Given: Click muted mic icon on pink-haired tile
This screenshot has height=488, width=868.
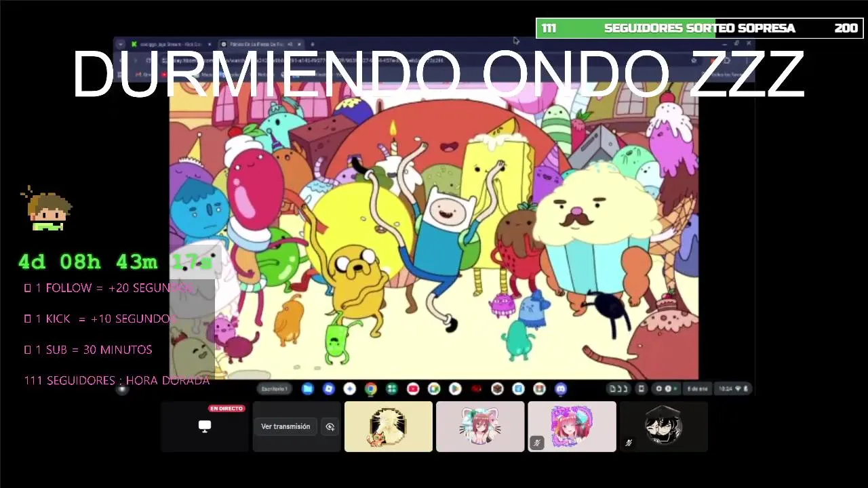Looking at the screenshot, I should [536, 443].
